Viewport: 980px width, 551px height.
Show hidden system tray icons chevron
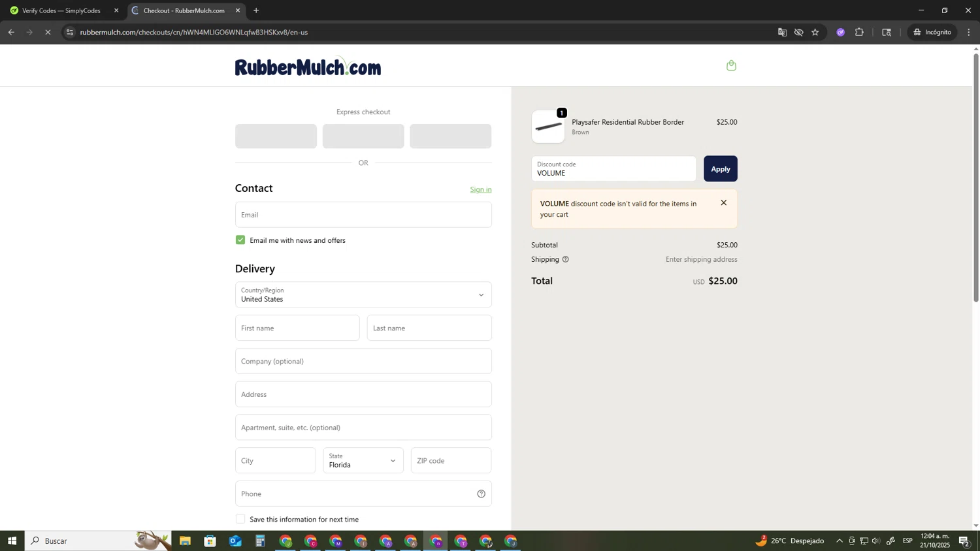840,541
